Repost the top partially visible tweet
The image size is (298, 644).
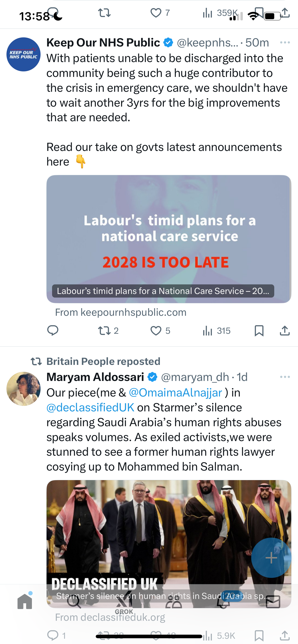tap(104, 13)
